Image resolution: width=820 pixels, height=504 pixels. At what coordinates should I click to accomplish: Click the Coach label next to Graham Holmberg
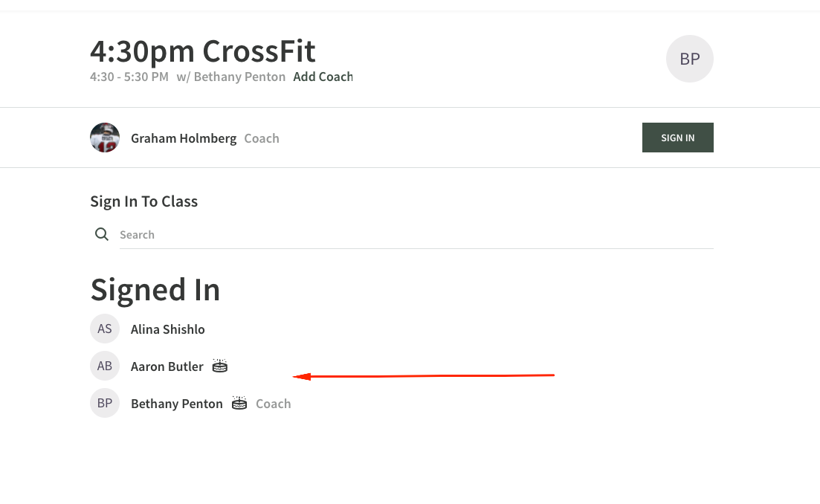(262, 138)
